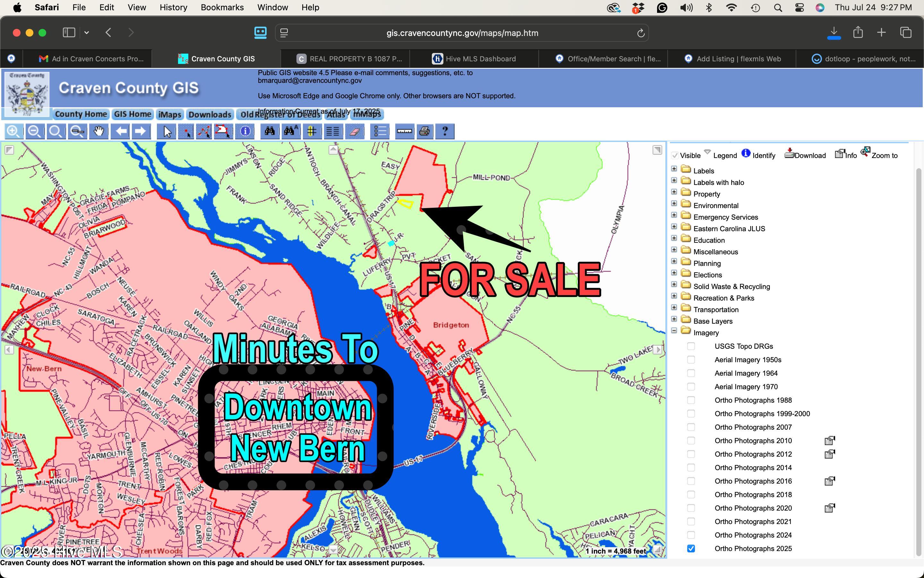The image size is (924, 578).
Task: Expand the Transportation folder
Action: pos(674,307)
